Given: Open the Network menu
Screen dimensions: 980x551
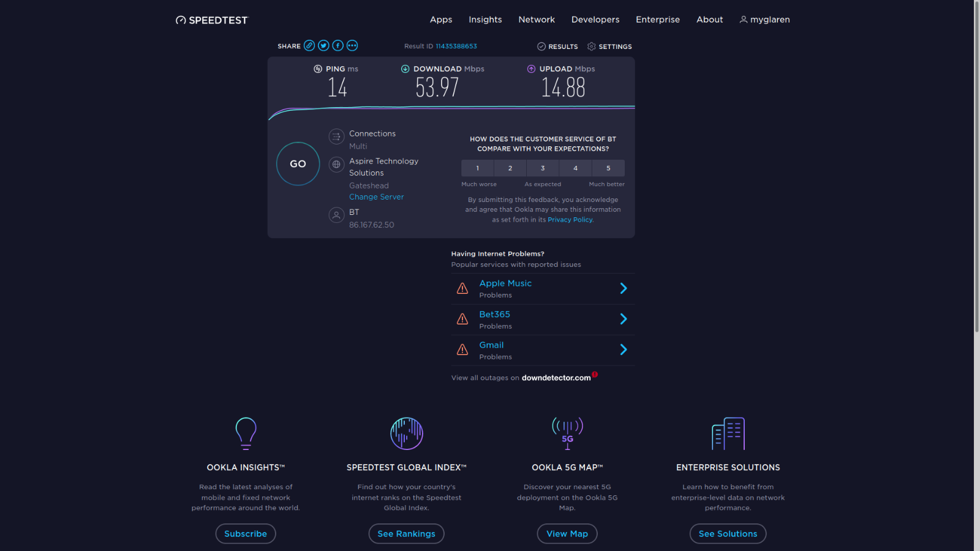Looking at the screenshot, I should click(x=537, y=20).
